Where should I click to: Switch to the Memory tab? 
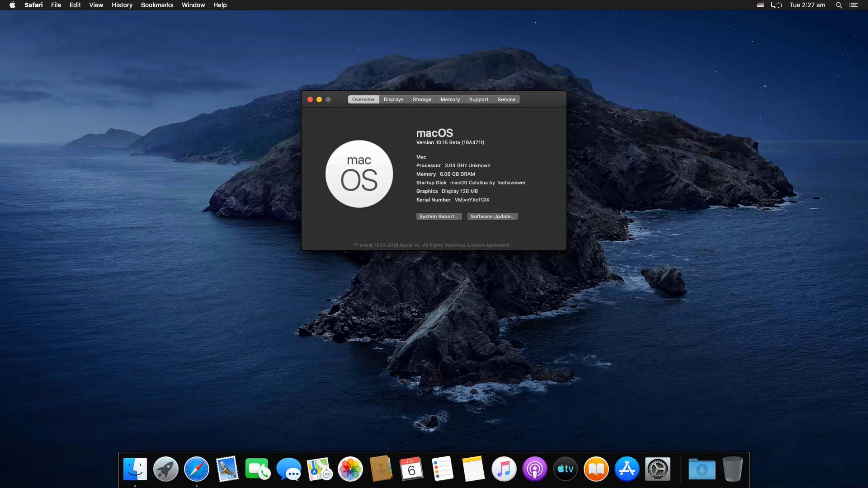pyautogui.click(x=450, y=99)
